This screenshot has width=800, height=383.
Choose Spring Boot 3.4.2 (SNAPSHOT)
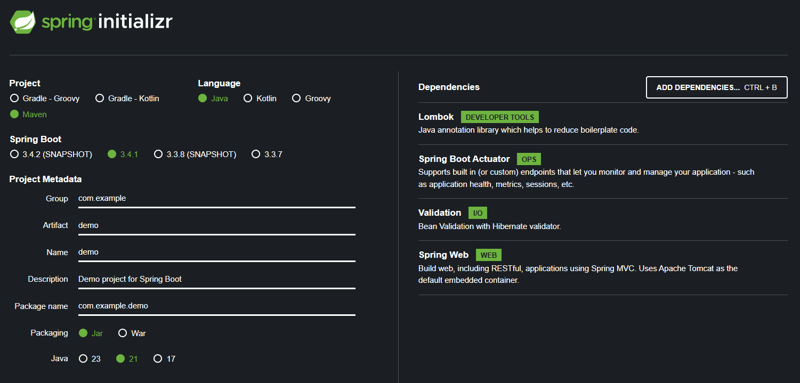[x=51, y=154]
